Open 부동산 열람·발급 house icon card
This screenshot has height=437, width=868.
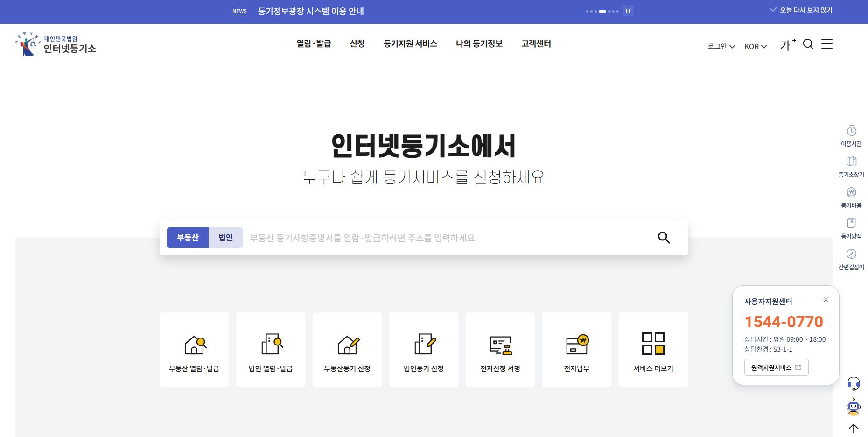(194, 350)
